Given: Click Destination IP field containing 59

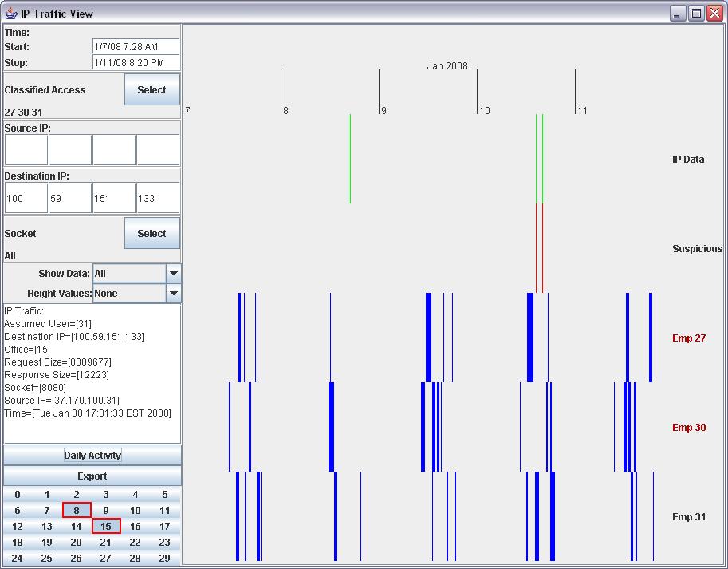Looking at the screenshot, I should point(70,198).
